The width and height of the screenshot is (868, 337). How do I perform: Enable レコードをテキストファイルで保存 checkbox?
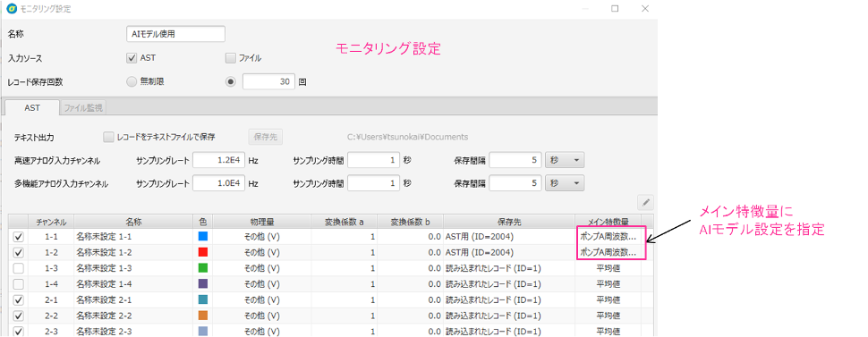(x=108, y=137)
